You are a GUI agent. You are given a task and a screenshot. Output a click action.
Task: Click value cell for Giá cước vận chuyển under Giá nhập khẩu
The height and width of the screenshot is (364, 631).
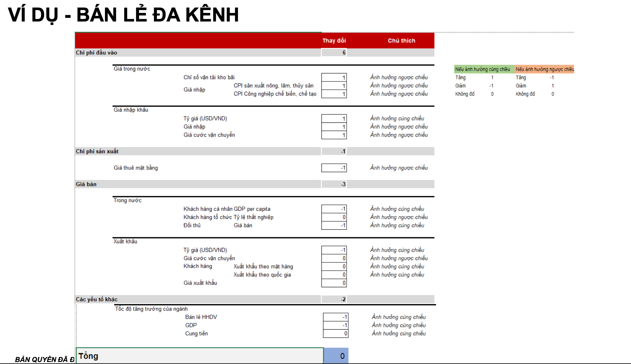[334, 135]
